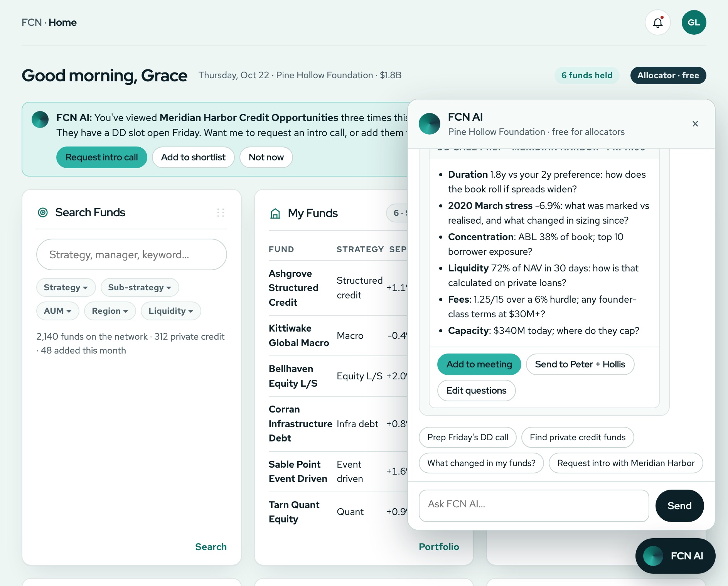Click the Home breadcrumb
728x586 pixels.
[62, 22]
